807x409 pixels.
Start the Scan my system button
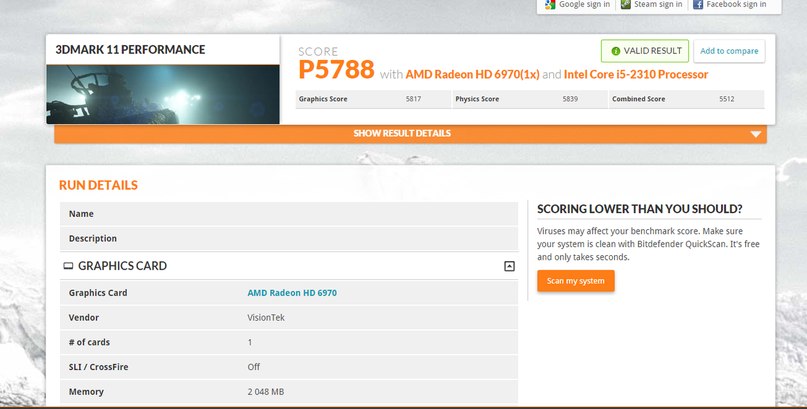[575, 281]
